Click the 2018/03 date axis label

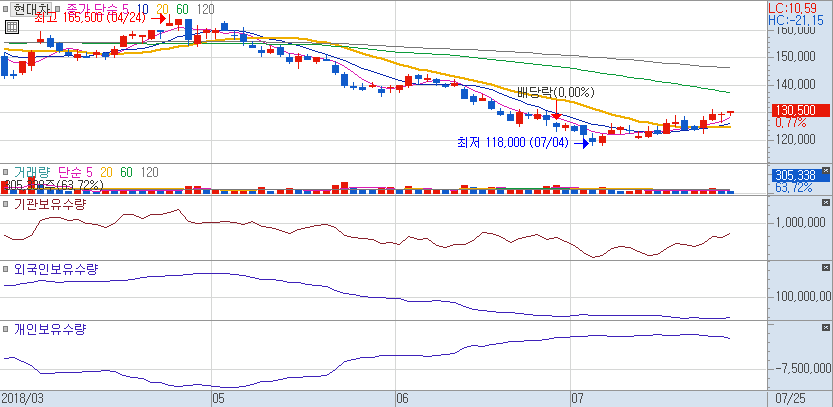click(x=22, y=398)
